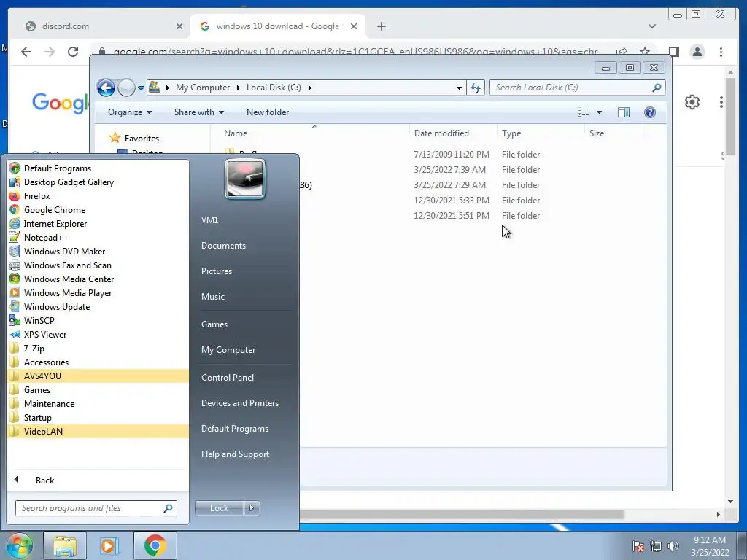Open the VM1 user folder
Image resolution: width=747 pixels, height=560 pixels.
[x=209, y=220]
